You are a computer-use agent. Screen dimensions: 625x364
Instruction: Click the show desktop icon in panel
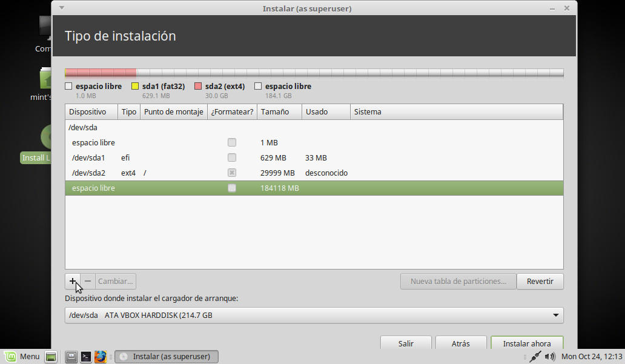tap(51, 357)
